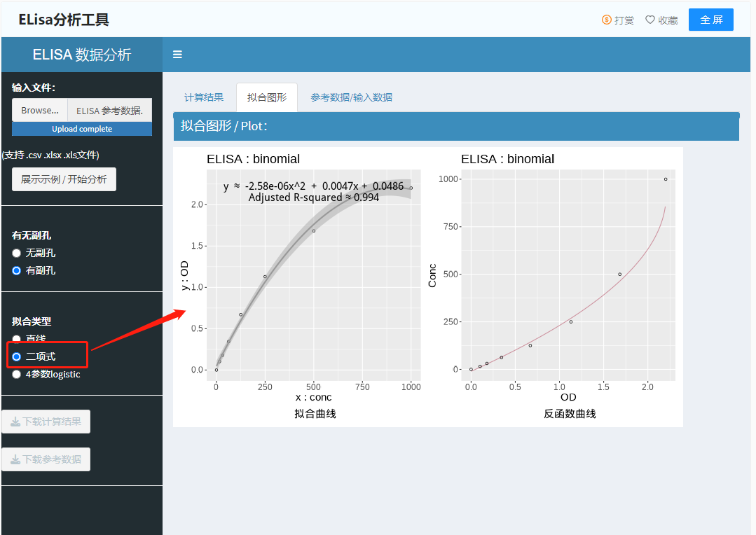Click the 输入文件: label
The height and width of the screenshot is (535, 756).
[x=33, y=88]
